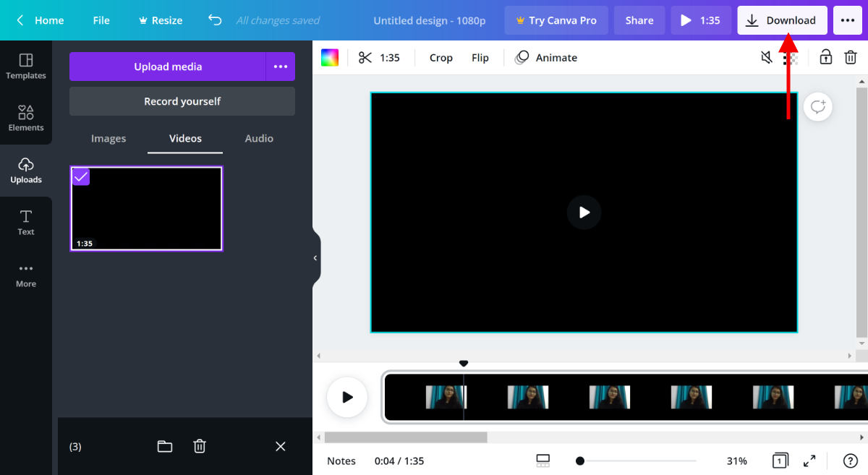
Task: Select the uploaded 1:35 video thumbnail
Action: coord(146,209)
